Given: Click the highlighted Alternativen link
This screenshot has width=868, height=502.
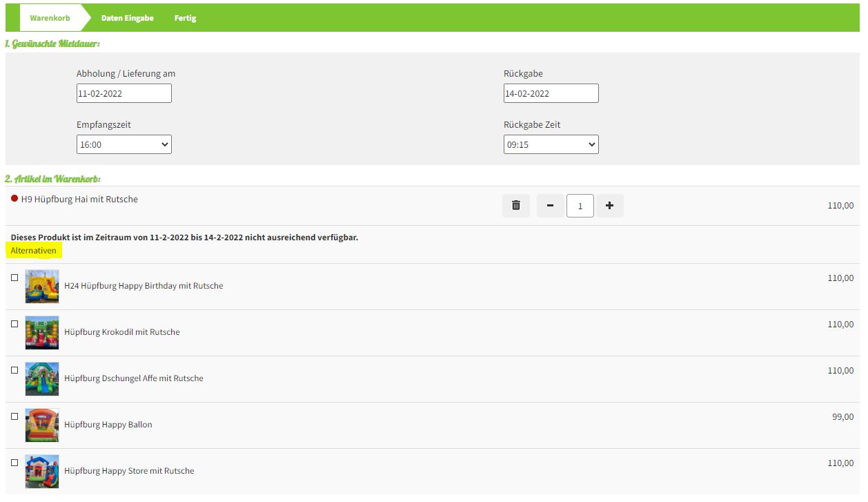Looking at the screenshot, I should coord(34,251).
